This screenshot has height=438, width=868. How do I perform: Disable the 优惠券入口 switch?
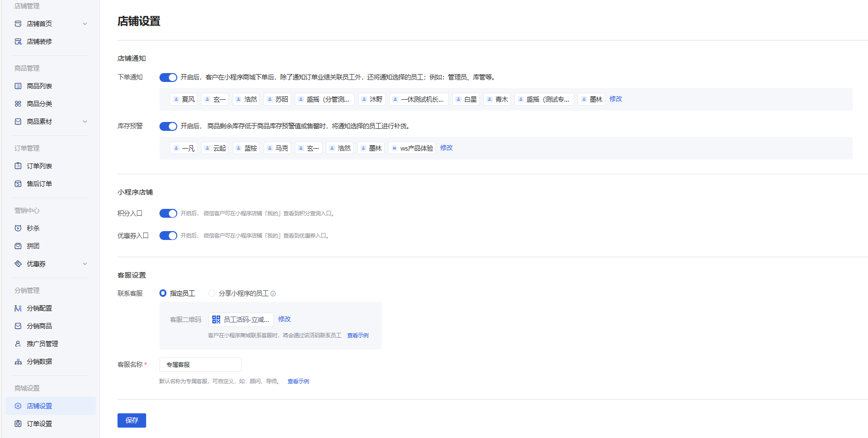[x=168, y=236]
